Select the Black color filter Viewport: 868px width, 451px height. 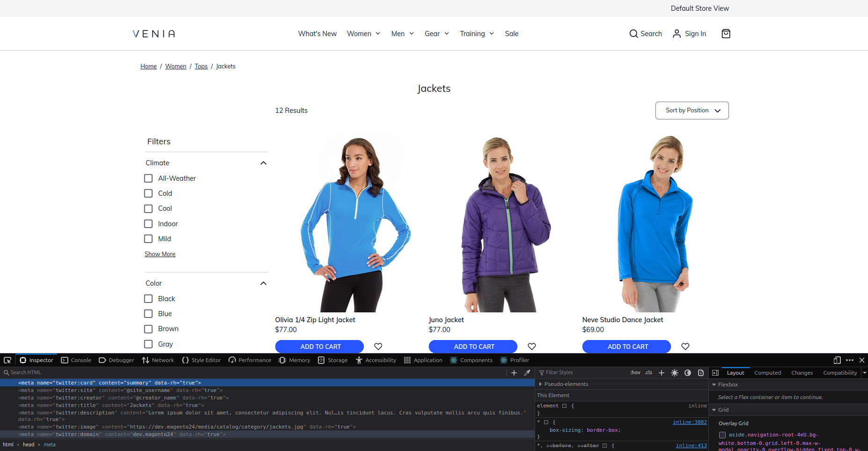coord(148,299)
